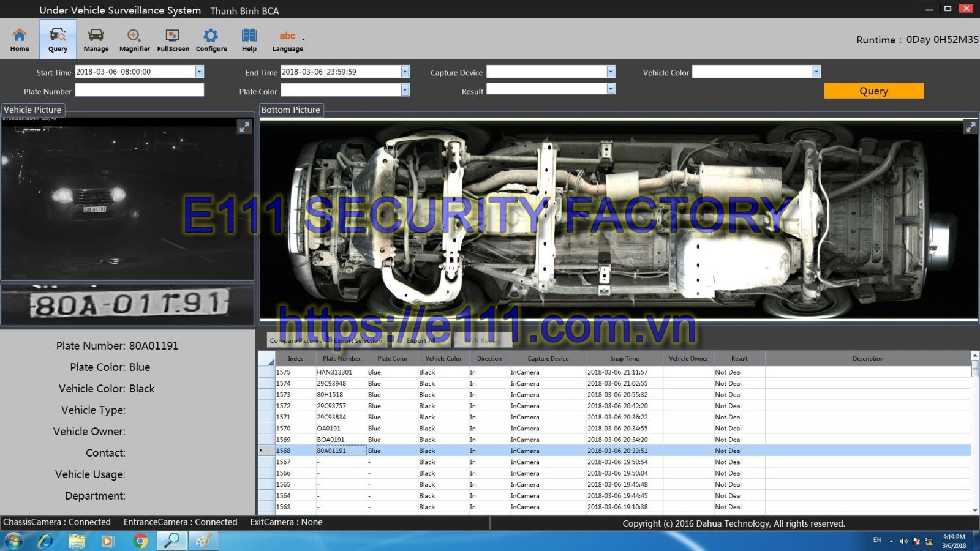Screen dimensions: 980x551
Task: Enlarge the vehicle picture using expand icon
Action: pos(244,127)
